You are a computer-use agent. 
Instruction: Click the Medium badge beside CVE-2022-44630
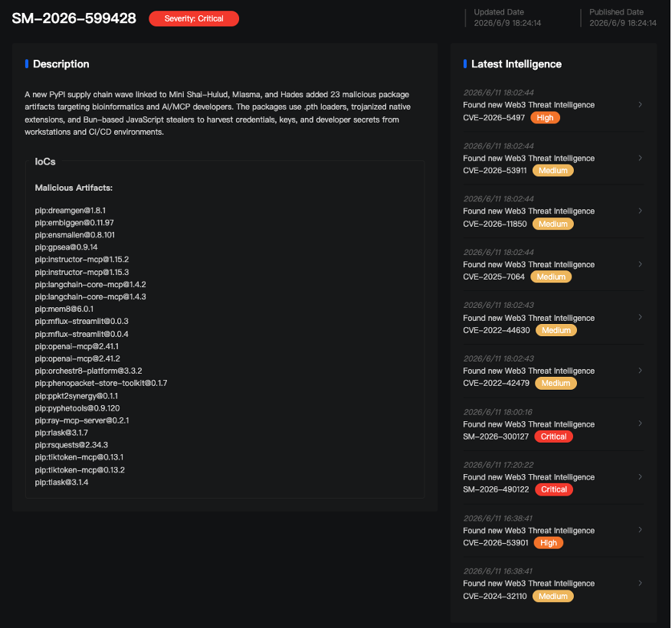tap(556, 330)
